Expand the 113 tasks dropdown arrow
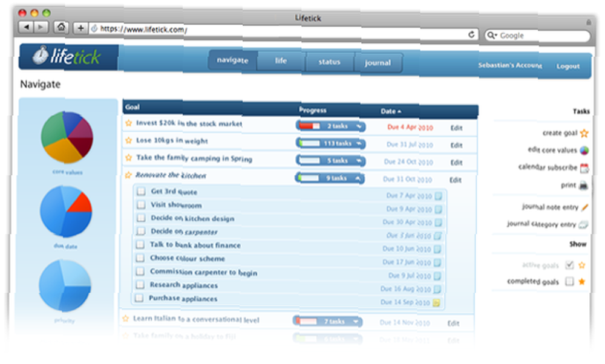This screenshot has width=605, height=364. pos(359,144)
